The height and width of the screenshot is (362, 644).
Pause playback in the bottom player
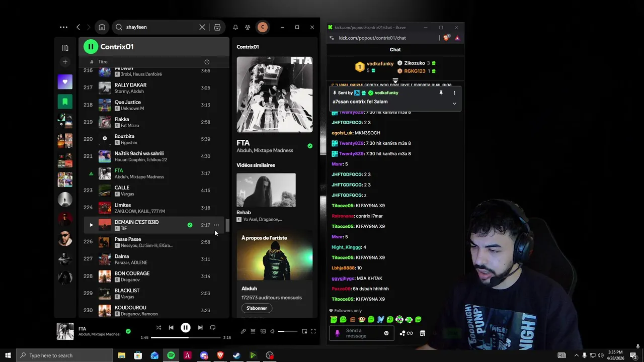(186, 328)
